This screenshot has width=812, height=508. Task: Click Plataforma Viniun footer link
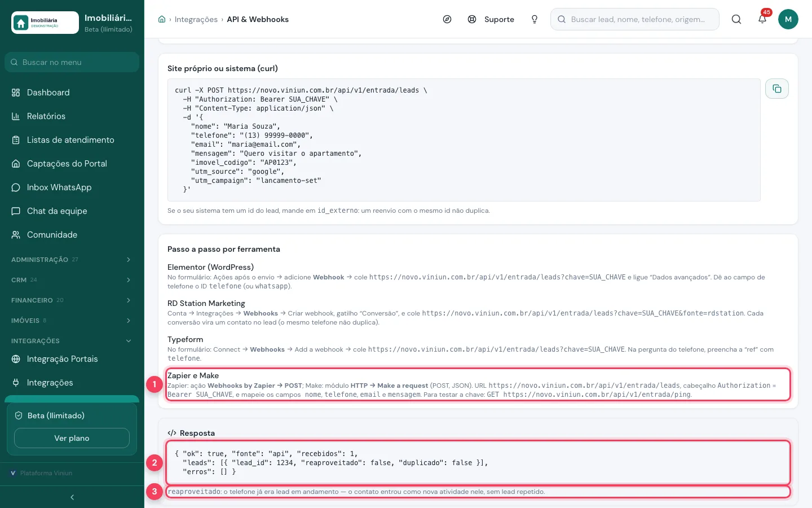tap(46, 473)
